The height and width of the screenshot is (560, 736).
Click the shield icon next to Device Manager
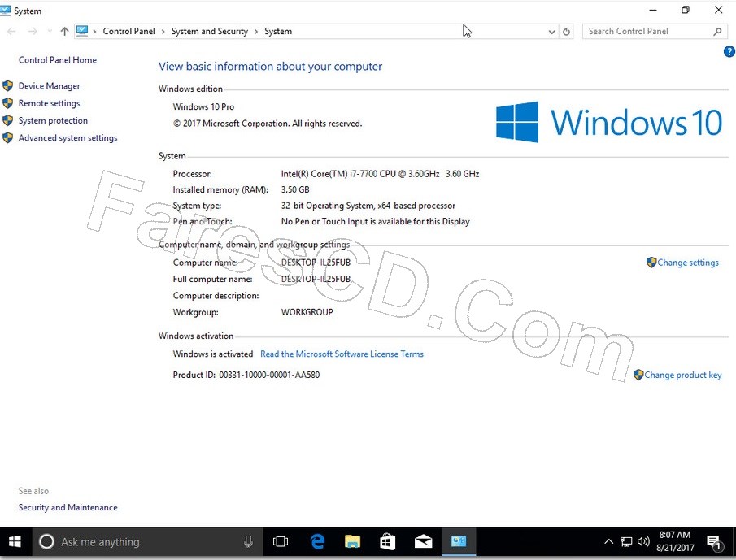[7, 86]
